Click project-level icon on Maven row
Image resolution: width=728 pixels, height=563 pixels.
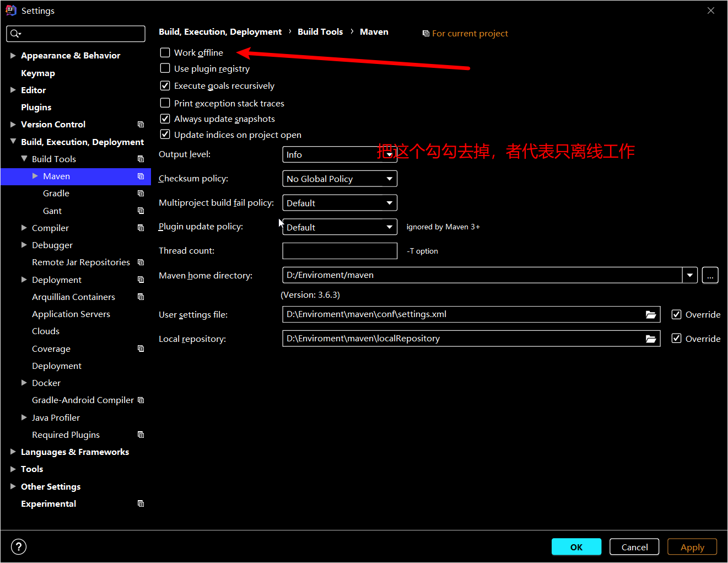click(141, 176)
